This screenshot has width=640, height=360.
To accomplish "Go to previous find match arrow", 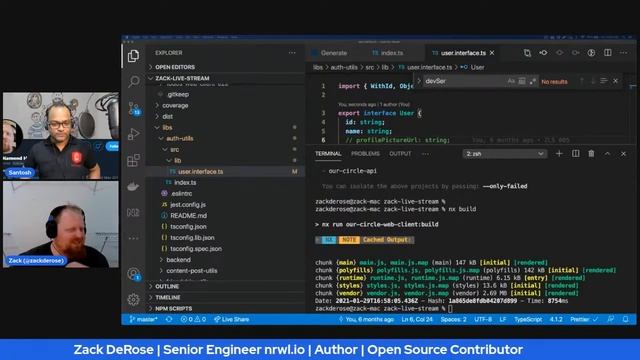I will [582, 81].
